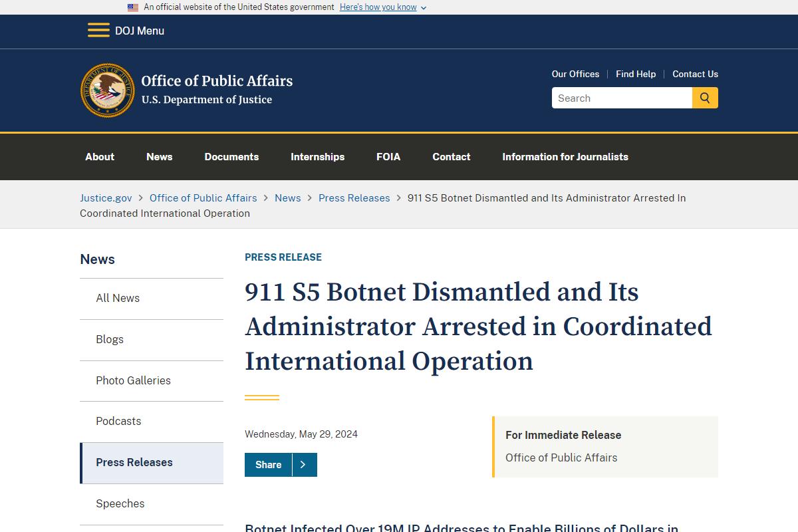Open Podcasts in sidebar
Image resolution: width=798 pixels, height=532 pixels.
(x=152, y=422)
